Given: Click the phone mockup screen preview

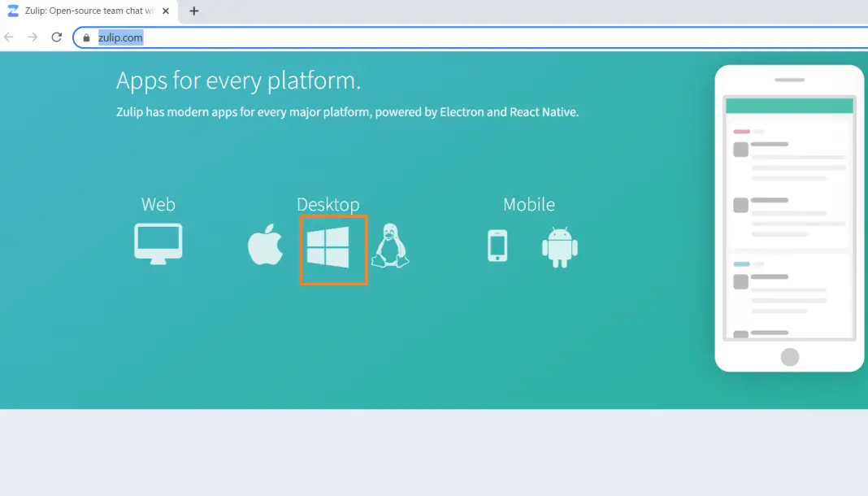Looking at the screenshot, I should click(x=789, y=218).
